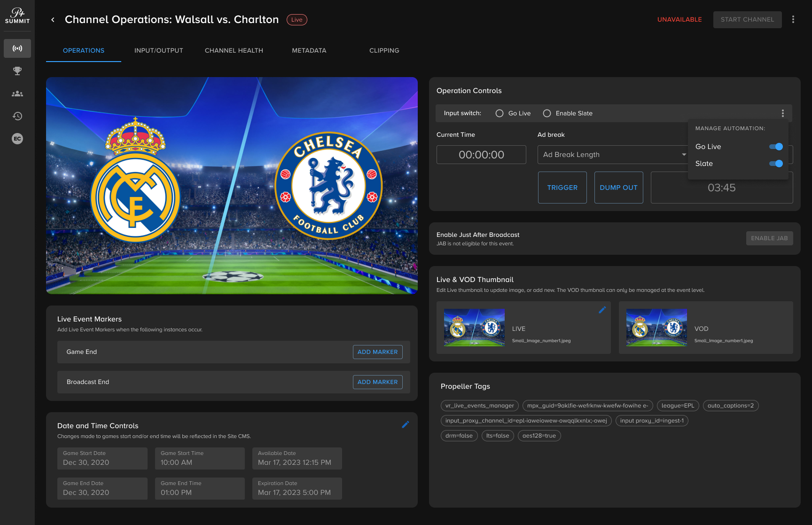Switch to the Input/Output tab
Screen dimensions: 812x525
click(159, 50)
